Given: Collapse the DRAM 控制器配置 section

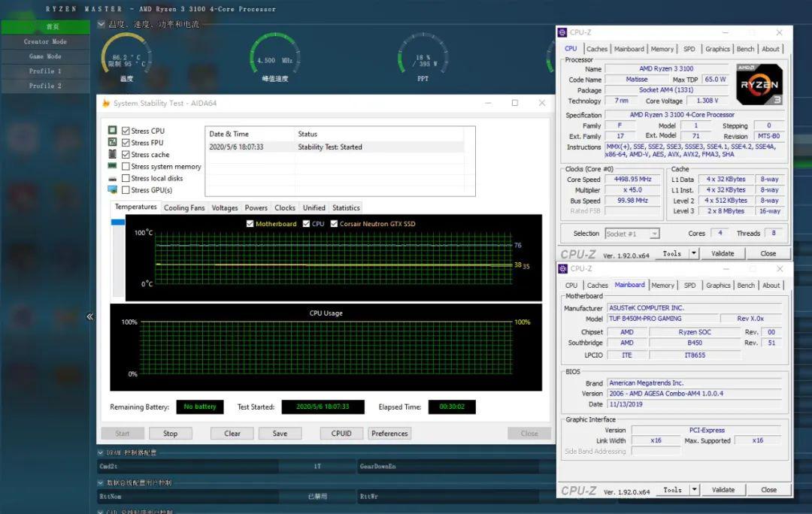Looking at the screenshot, I should (x=101, y=452).
